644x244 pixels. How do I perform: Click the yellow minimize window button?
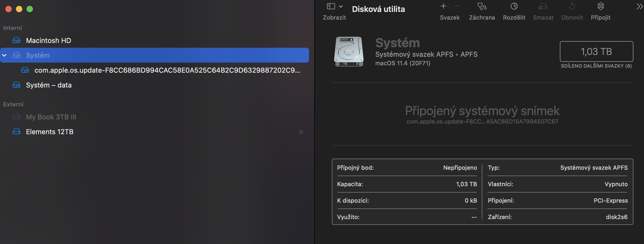click(19, 9)
